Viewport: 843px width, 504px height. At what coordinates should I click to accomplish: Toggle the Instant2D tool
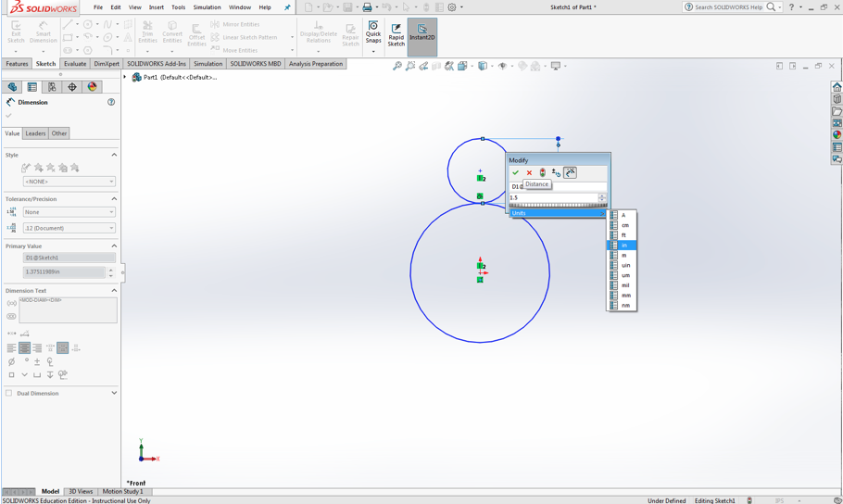tap(421, 35)
